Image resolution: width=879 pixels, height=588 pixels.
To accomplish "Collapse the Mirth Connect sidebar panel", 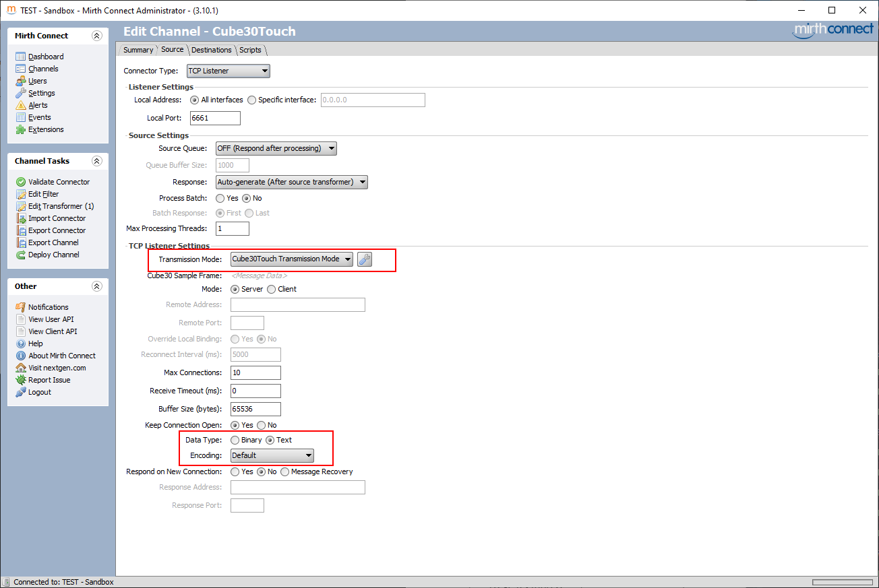I will (96, 36).
